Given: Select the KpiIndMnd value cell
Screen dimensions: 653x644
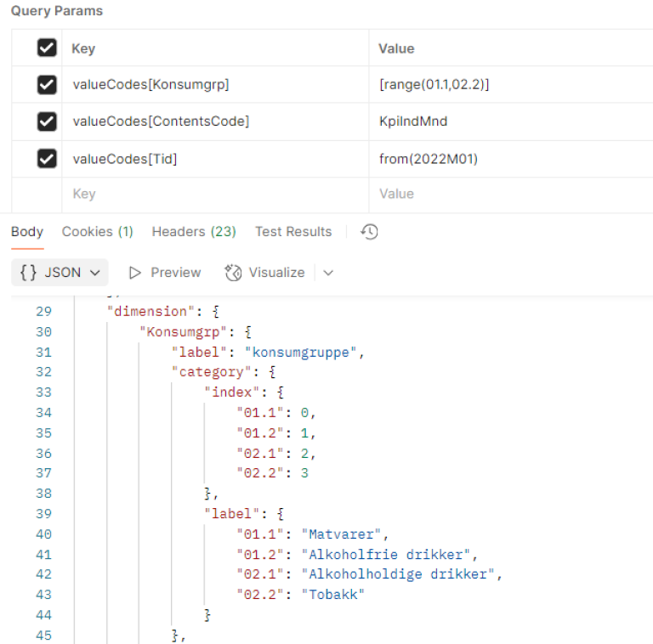Looking at the screenshot, I should (x=413, y=121).
